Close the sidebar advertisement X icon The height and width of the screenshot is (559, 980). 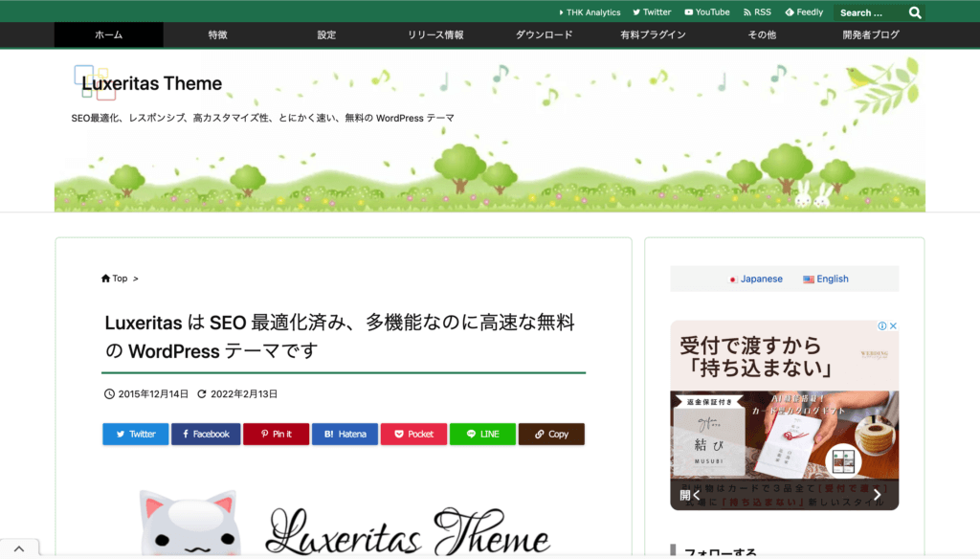(893, 325)
